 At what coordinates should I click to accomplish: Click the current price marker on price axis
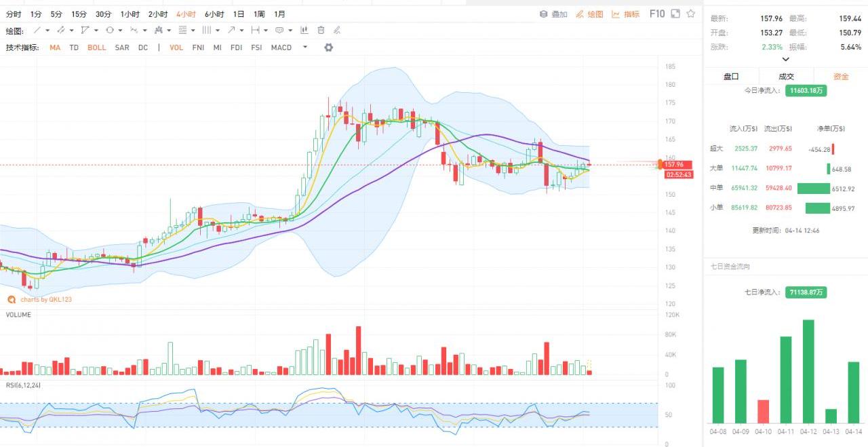coord(676,165)
